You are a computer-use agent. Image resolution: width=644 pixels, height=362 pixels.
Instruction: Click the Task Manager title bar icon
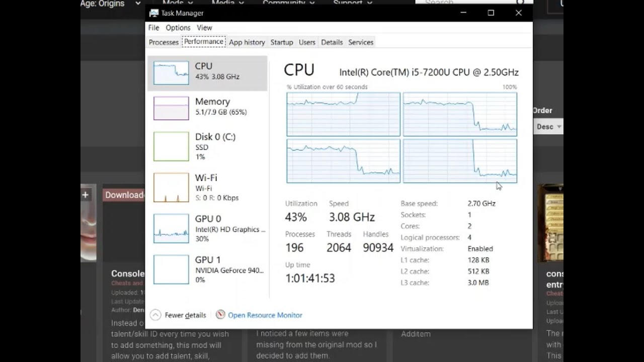(x=154, y=13)
